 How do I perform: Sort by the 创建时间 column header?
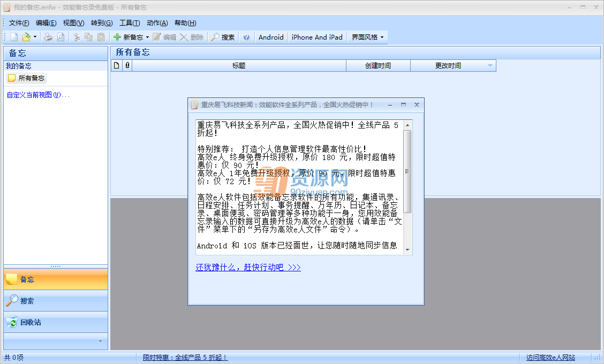coord(378,65)
